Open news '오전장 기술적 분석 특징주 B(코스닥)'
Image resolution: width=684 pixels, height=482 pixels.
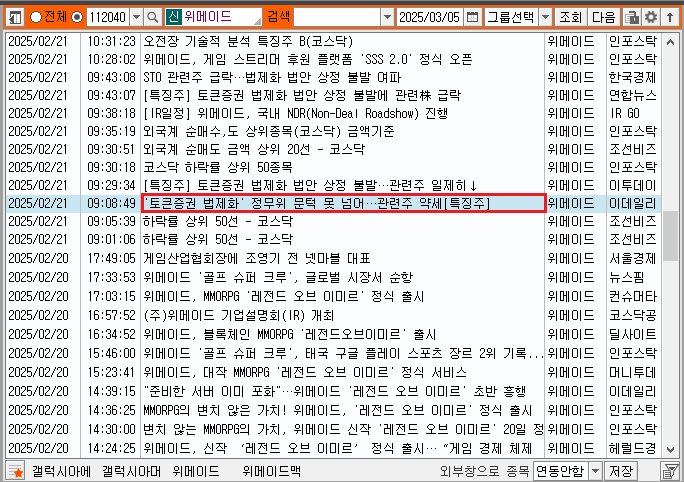(248, 41)
